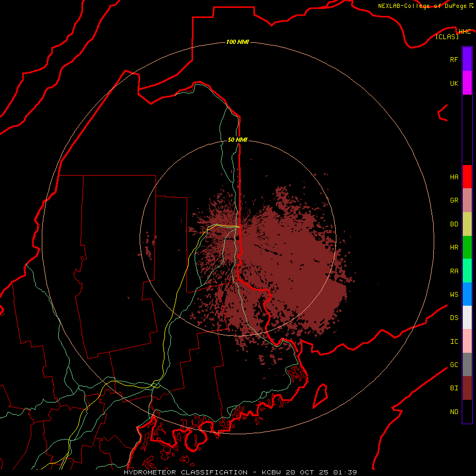Click the NEXLAB-College of DuPage credit text
The height and width of the screenshot is (476, 476).
click(x=422, y=6)
